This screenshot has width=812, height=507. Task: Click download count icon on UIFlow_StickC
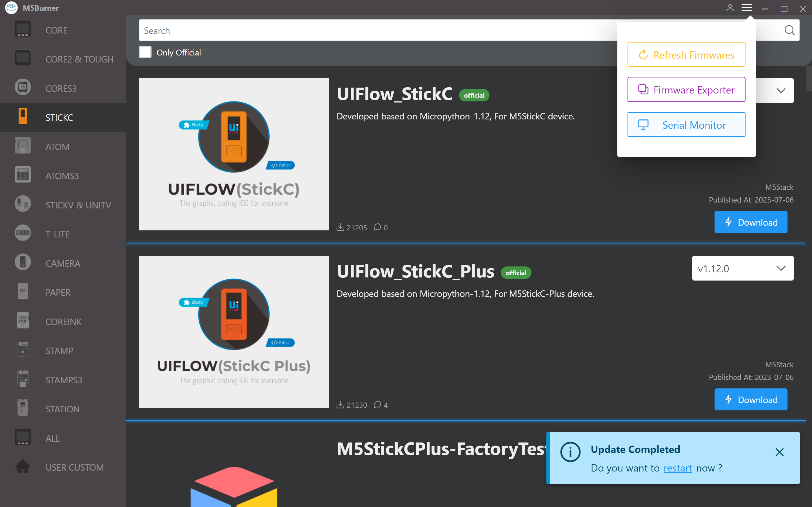pos(340,228)
